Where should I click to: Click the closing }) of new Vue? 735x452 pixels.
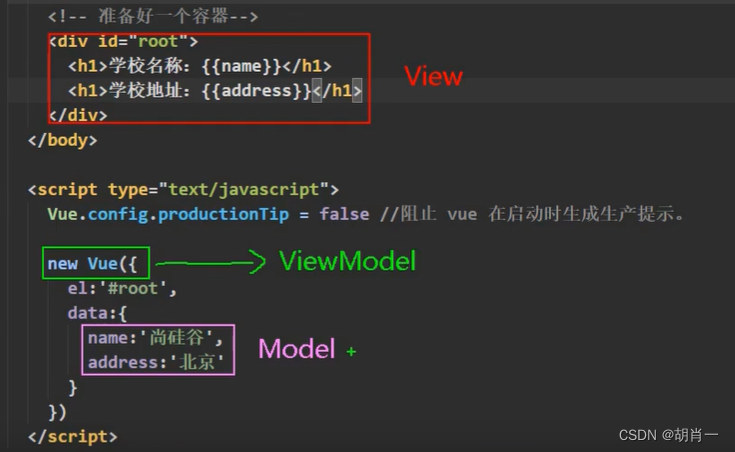point(57,412)
